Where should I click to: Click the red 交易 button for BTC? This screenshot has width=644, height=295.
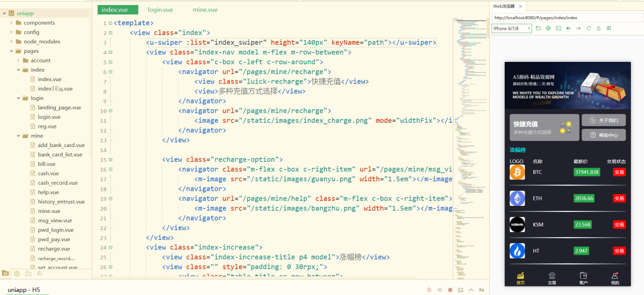click(619, 172)
